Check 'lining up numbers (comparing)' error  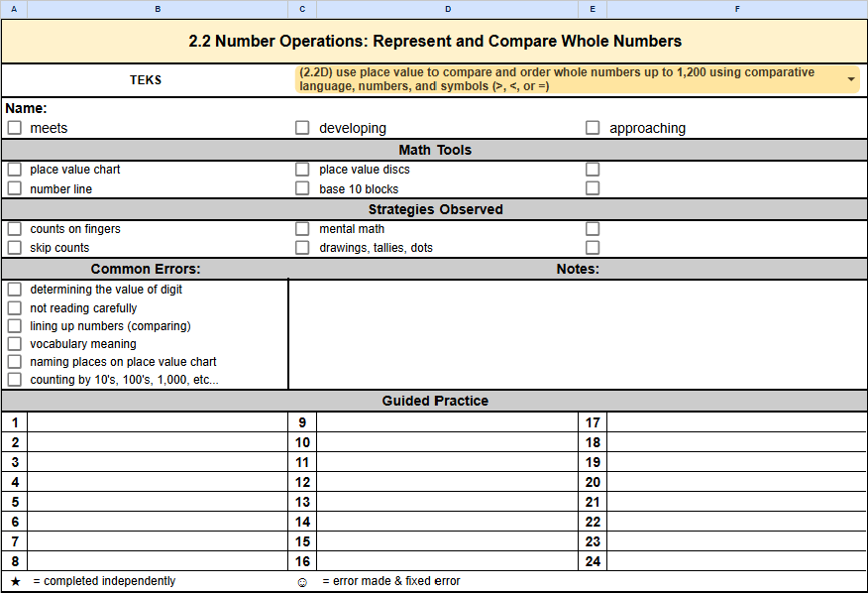pyautogui.click(x=15, y=325)
